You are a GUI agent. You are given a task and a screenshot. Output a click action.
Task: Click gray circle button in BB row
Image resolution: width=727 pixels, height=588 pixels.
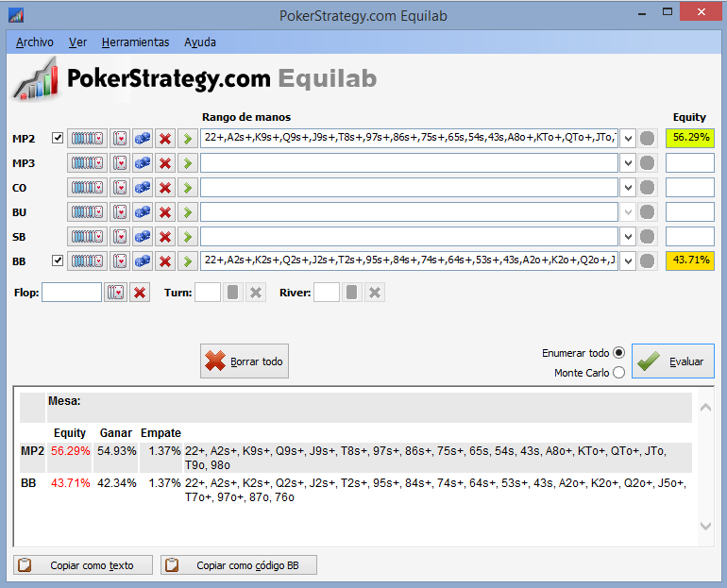click(648, 260)
